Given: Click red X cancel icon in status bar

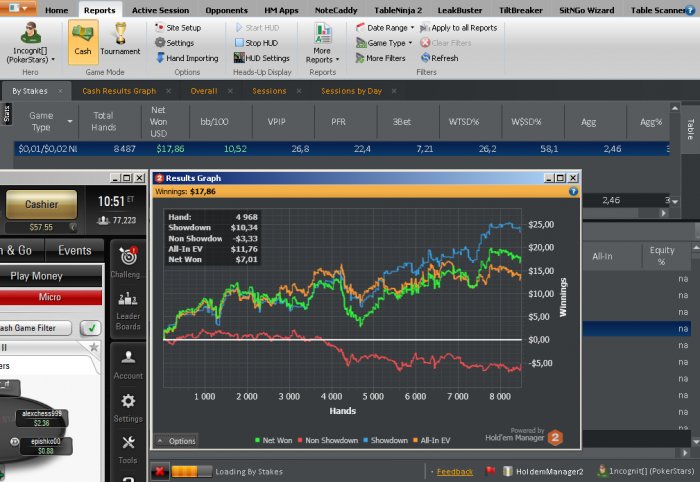Looking at the screenshot, I should tap(159, 471).
